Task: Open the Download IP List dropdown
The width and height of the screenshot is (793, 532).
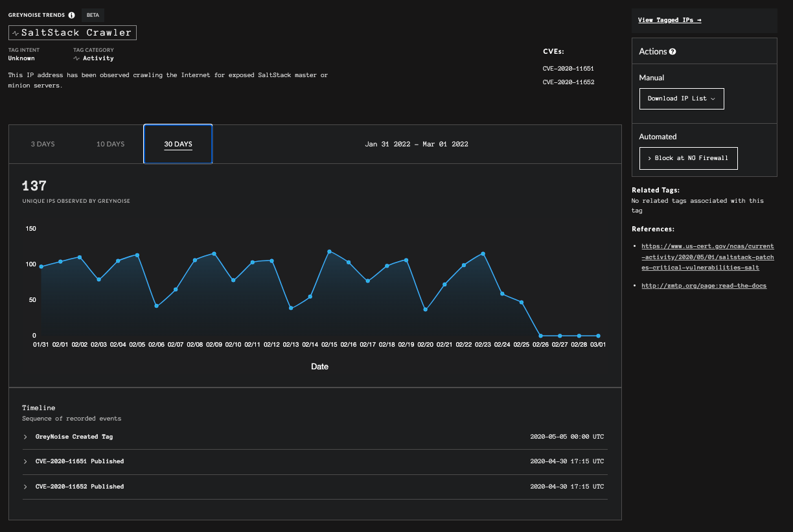Action: tap(681, 98)
